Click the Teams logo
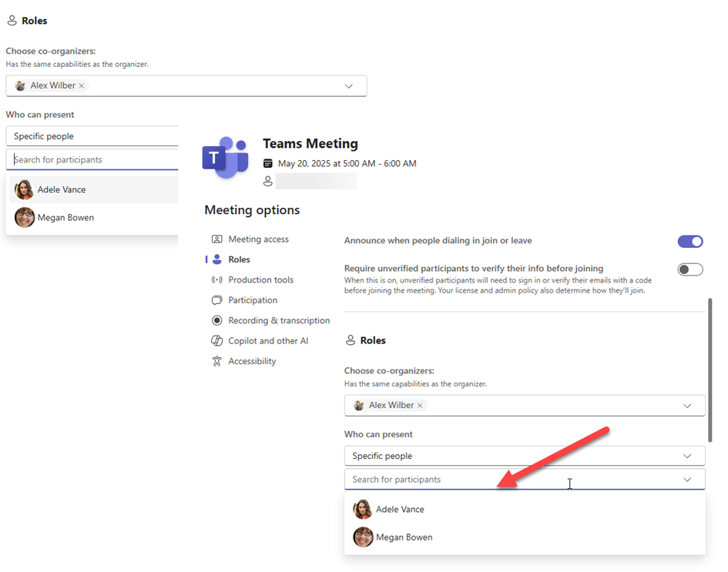This screenshot has width=728, height=572. pos(225,157)
